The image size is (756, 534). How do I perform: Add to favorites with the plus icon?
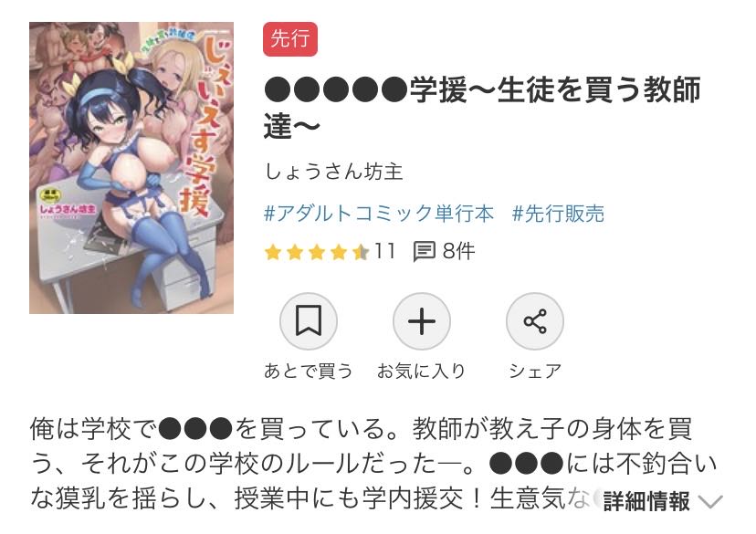tap(422, 321)
